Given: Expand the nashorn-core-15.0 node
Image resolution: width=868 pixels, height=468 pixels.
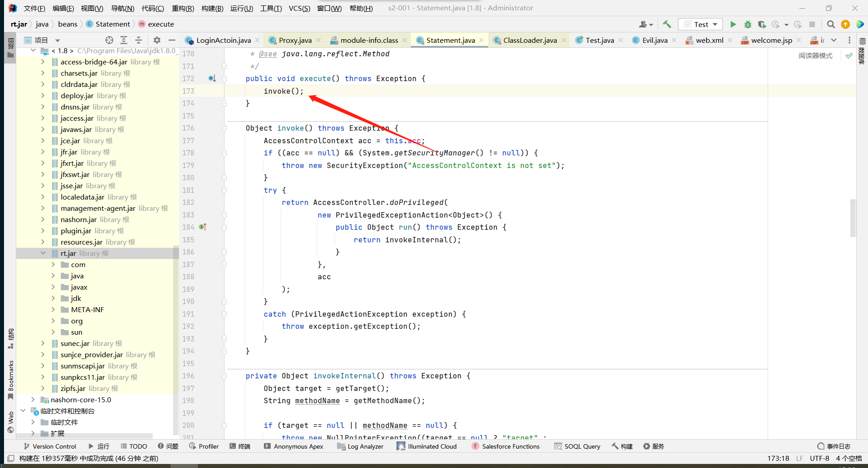Looking at the screenshot, I should [33, 400].
